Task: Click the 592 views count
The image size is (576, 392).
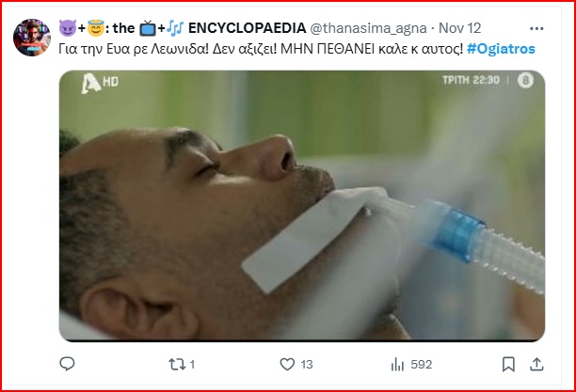Action: [421, 365]
